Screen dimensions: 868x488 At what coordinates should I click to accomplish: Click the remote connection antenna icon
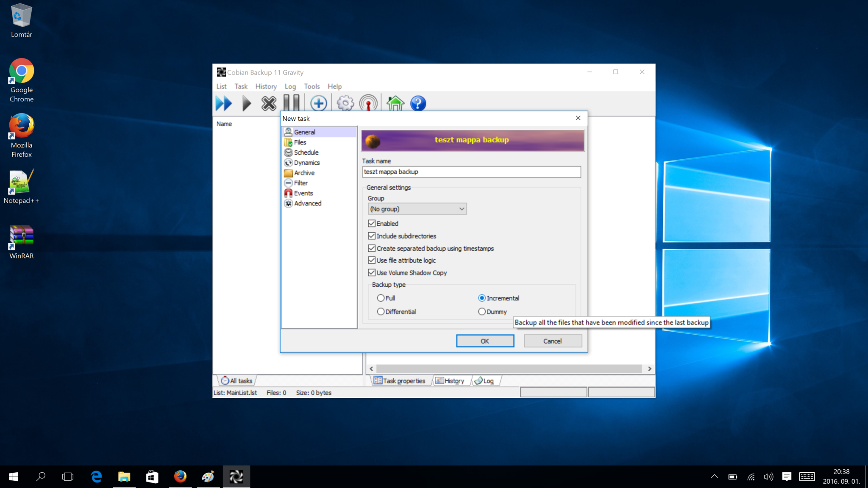coord(368,103)
